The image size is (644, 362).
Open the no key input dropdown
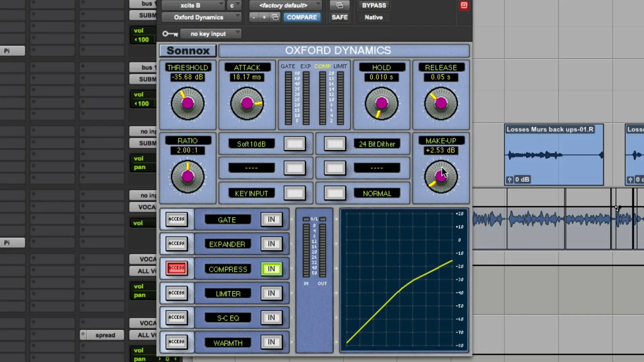(x=211, y=34)
